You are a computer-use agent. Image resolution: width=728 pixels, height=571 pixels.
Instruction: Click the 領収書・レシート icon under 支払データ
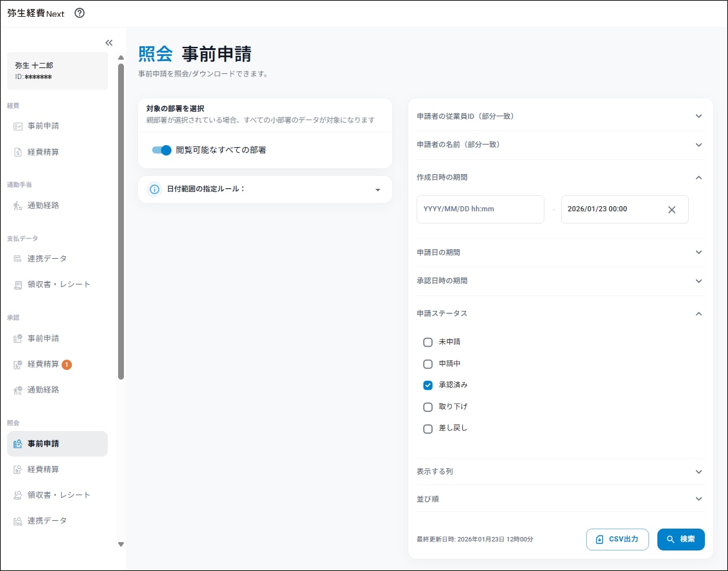pyautogui.click(x=18, y=285)
